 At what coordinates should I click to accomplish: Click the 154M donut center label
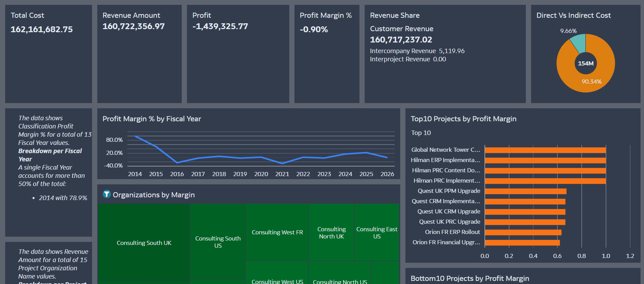[x=585, y=63]
